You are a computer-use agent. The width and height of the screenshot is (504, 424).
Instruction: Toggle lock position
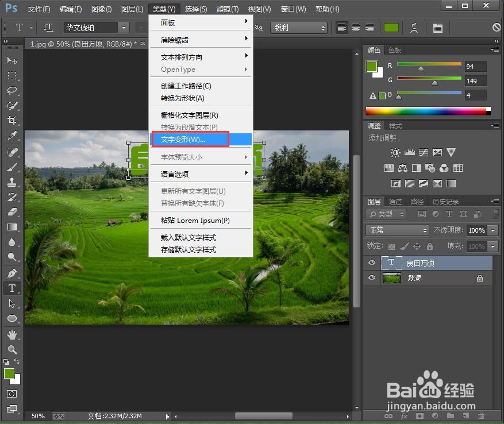click(417, 246)
